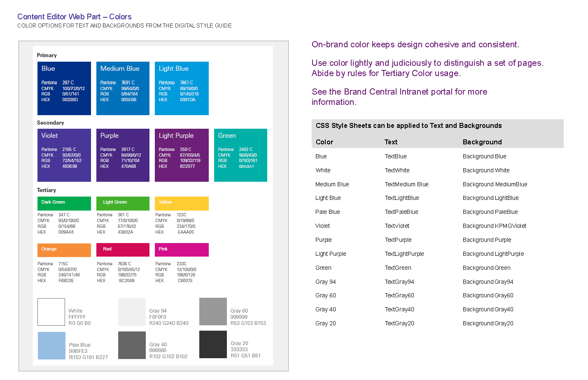
Task: Click the Purple secondary color swatch
Action: coord(123,155)
